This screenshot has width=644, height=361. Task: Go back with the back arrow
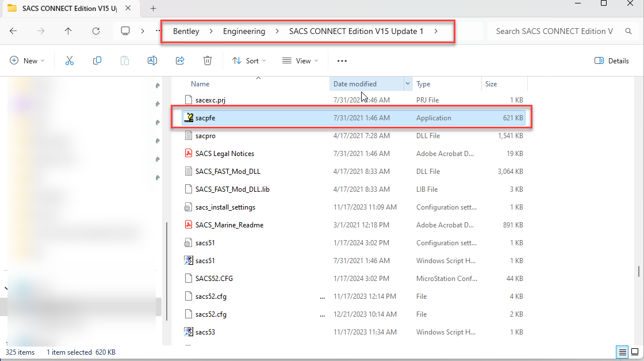click(x=13, y=31)
